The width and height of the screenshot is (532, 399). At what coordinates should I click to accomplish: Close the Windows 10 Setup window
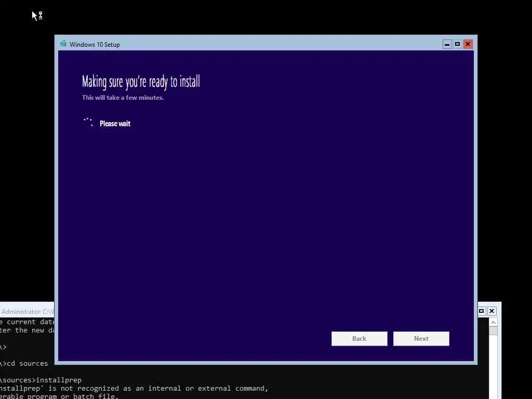[x=468, y=44]
